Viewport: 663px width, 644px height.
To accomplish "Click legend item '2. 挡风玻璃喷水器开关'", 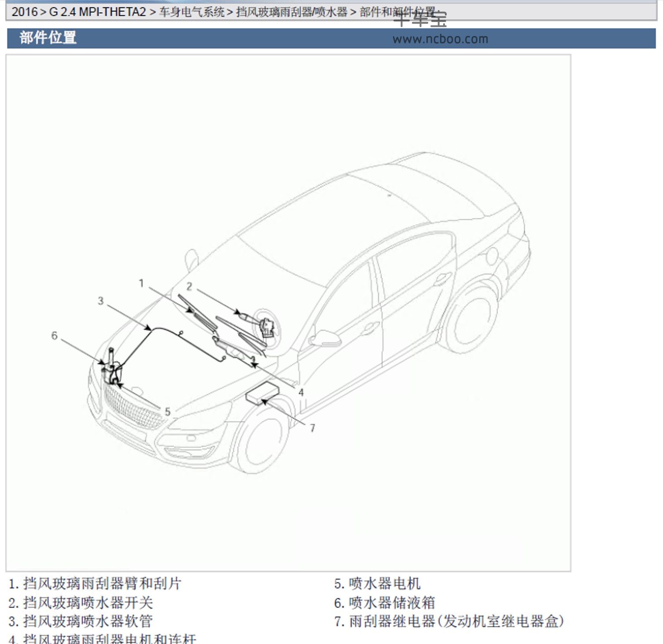I will point(80,603).
